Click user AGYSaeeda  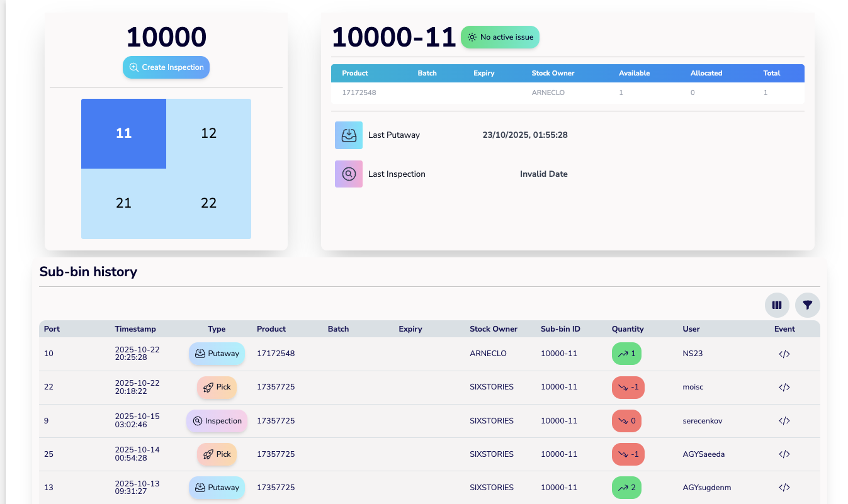(x=704, y=454)
